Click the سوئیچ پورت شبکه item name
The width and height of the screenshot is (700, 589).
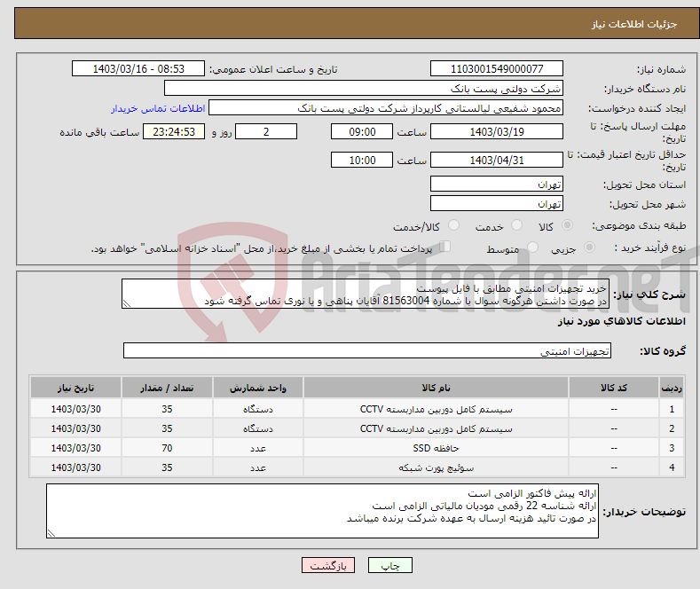click(x=436, y=467)
